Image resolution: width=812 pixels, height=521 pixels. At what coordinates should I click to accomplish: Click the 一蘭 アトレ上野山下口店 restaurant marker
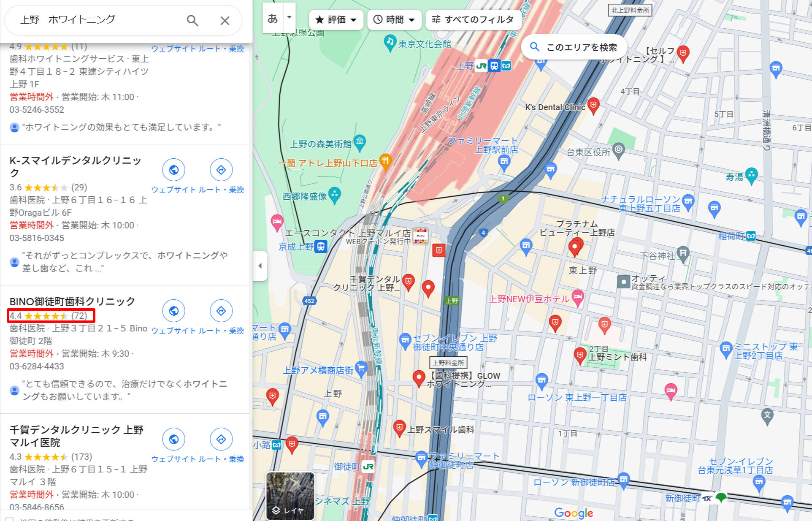tap(385, 162)
